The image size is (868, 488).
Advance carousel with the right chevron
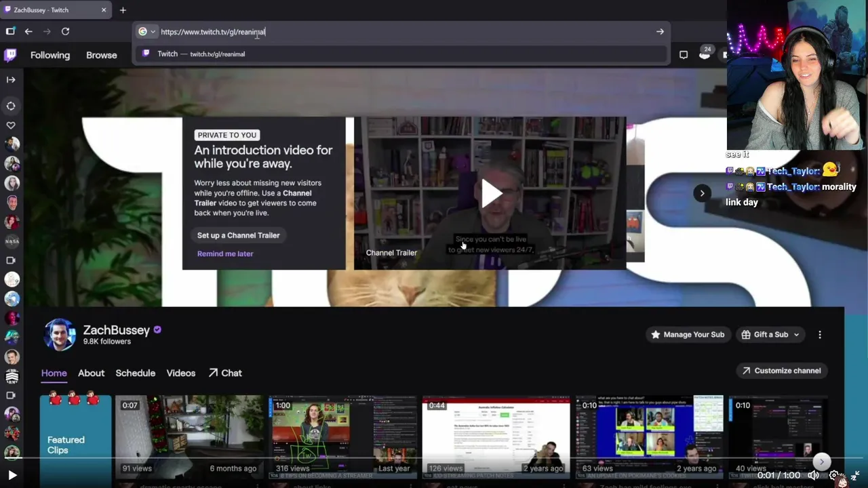coord(702,193)
